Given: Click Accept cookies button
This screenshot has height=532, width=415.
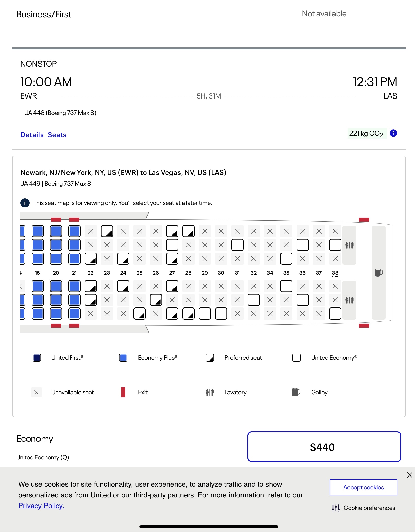Looking at the screenshot, I should (364, 487).
